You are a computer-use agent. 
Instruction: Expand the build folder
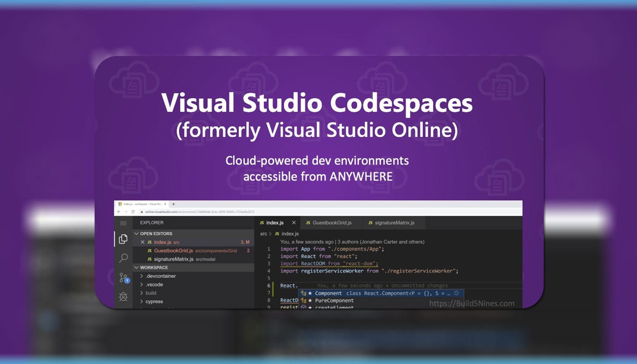[x=193, y=293]
